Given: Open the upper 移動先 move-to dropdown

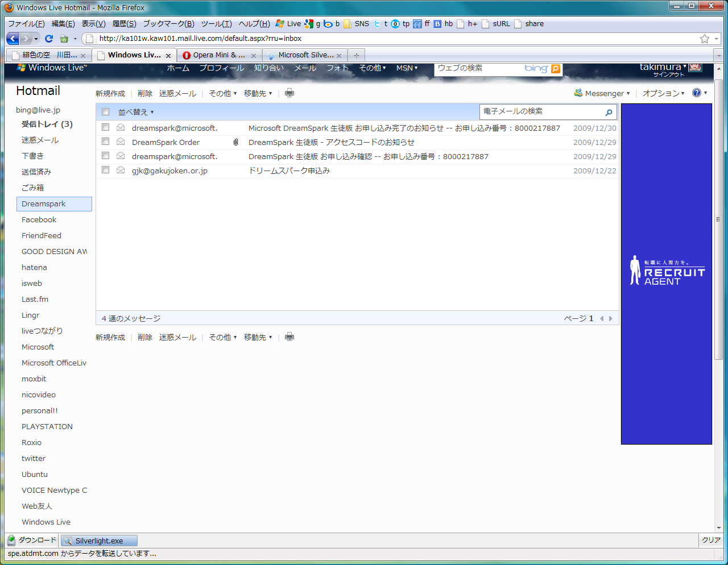Looking at the screenshot, I should click(258, 93).
